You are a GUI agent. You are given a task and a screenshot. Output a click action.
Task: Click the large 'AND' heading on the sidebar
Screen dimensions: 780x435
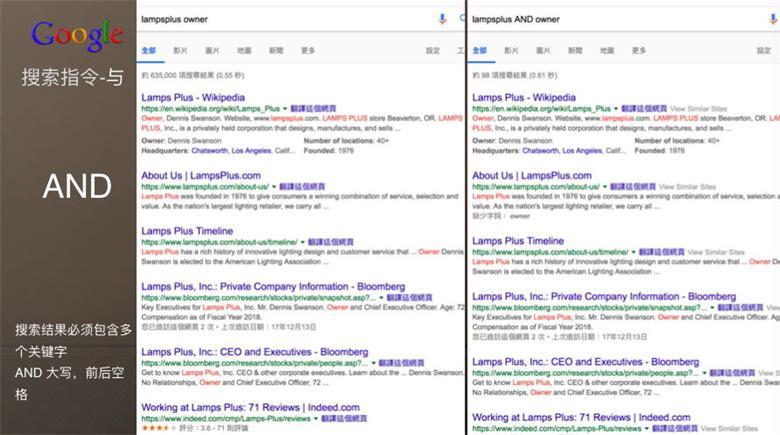click(x=77, y=186)
